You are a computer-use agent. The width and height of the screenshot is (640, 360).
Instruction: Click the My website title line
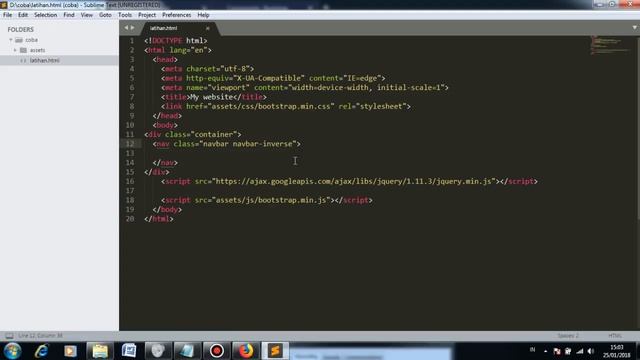(213, 97)
